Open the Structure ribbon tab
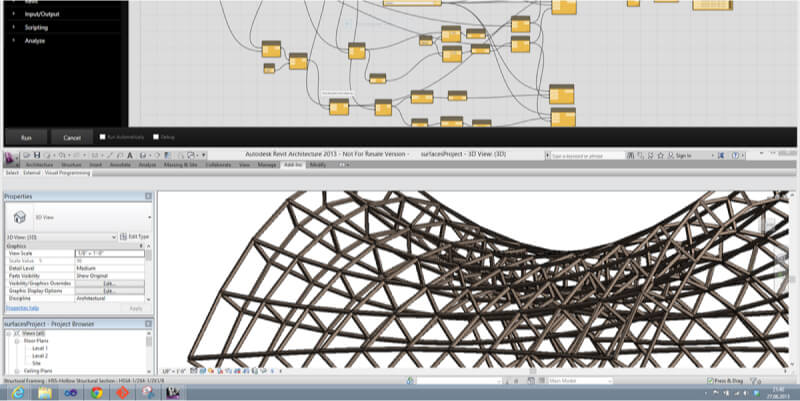This screenshot has height=401, width=800. pyautogui.click(x=71, y=165)
